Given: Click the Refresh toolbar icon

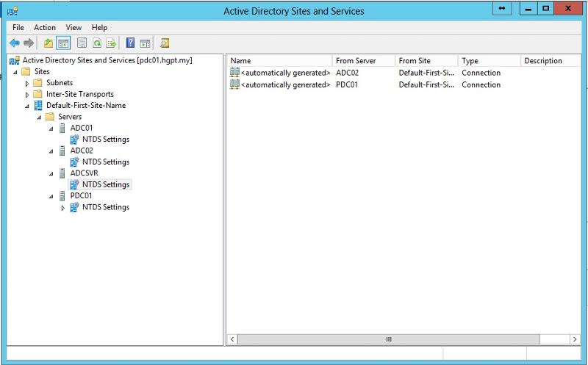Looking at the screenshot, I should tap(97, 43).
